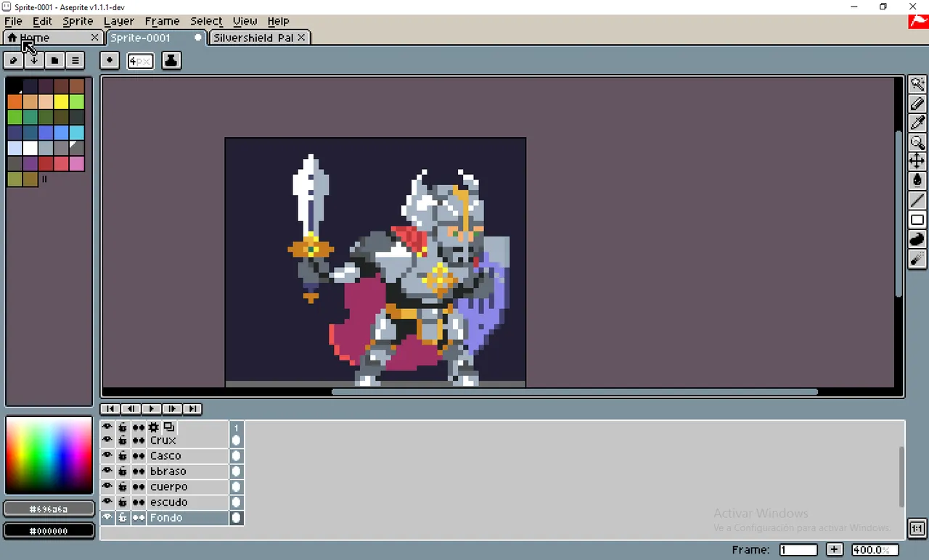929x560 pixels.
Task: Pick the orange palette swatch
Action: (15, 102)
